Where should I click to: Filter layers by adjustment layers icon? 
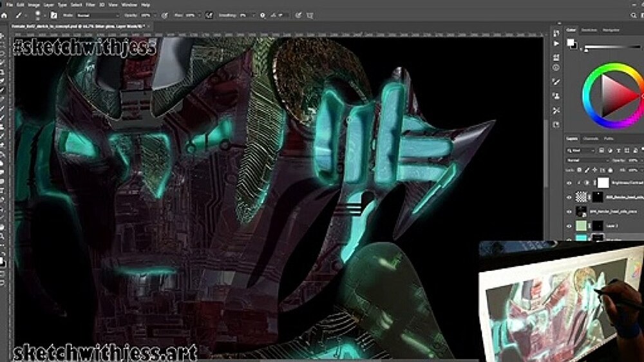[610, 151]
